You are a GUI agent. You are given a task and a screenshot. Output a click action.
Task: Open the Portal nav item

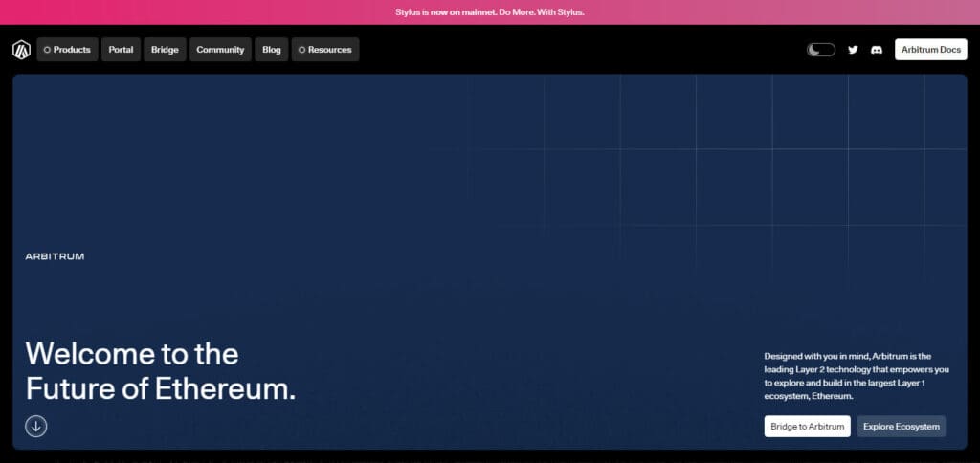[121, 50]
